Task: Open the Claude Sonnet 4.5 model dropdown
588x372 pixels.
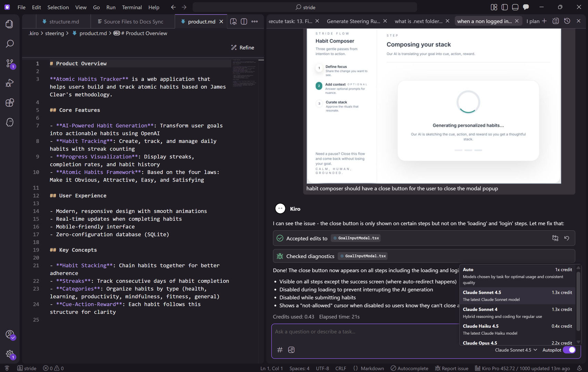Action: [516, 350]
